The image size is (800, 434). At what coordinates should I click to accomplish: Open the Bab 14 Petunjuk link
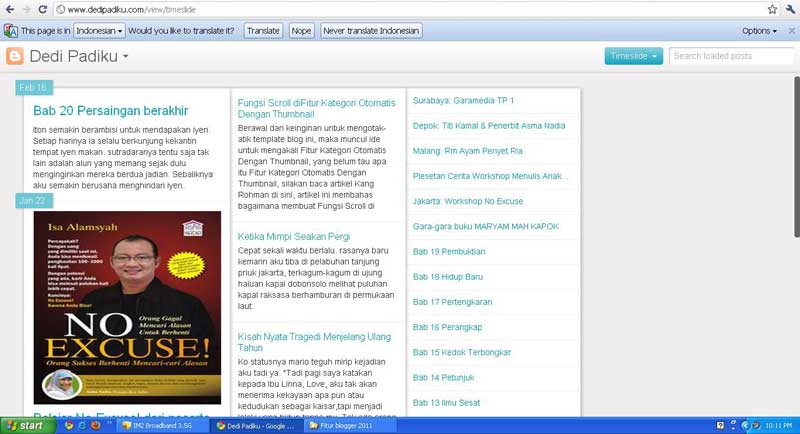(x=443, y=377)
